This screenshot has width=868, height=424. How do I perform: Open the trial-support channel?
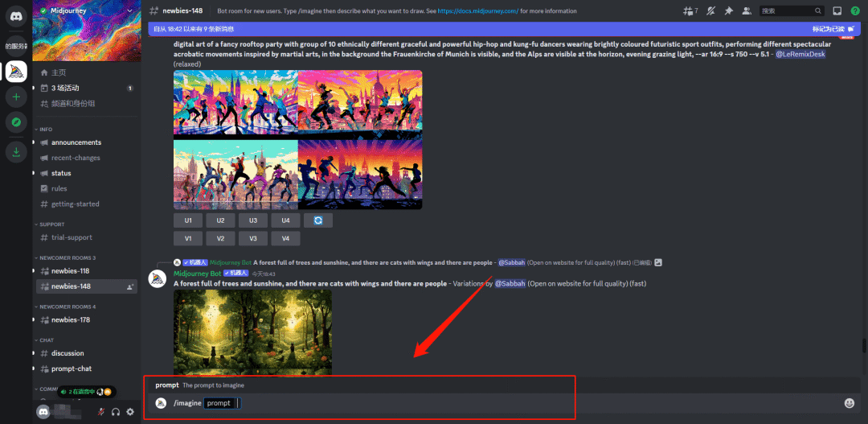point(84,237)
